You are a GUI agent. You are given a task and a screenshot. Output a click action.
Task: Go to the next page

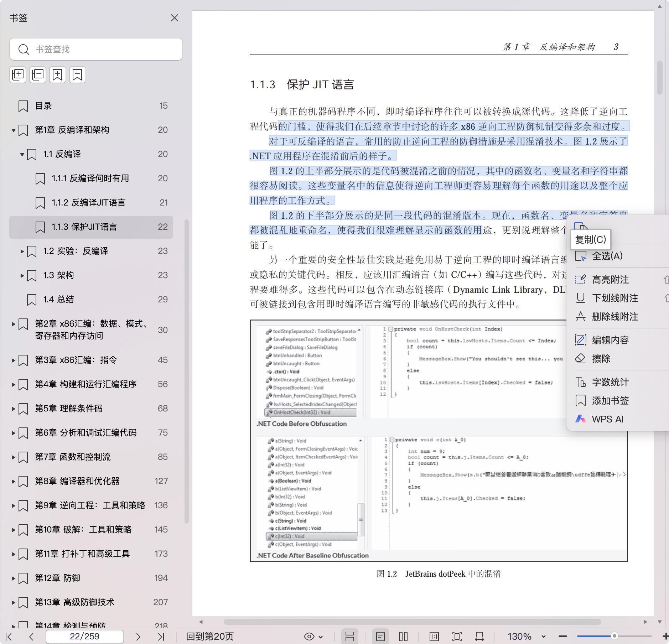(138, 637)
